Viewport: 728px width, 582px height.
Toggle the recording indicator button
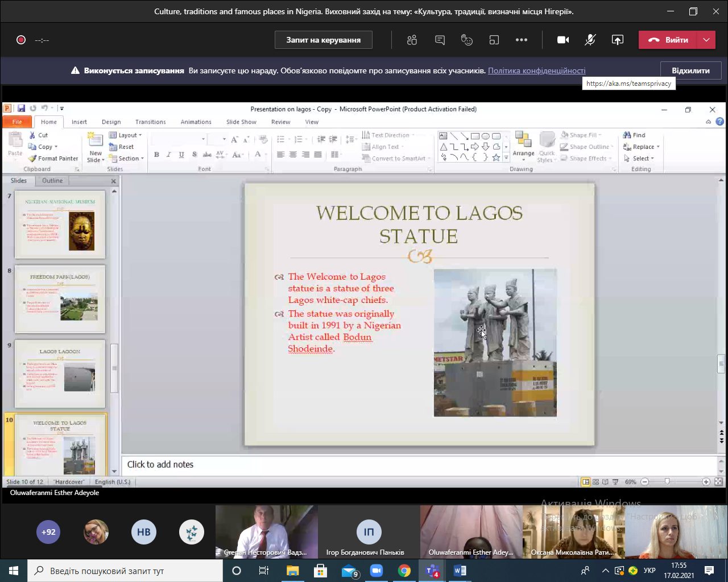21,40
